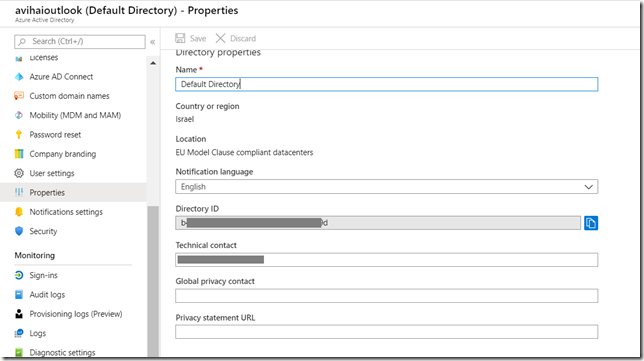Go to Custom domain names
Image resolution: width=644 pixels, height=361 pixels.
(69, 96)
